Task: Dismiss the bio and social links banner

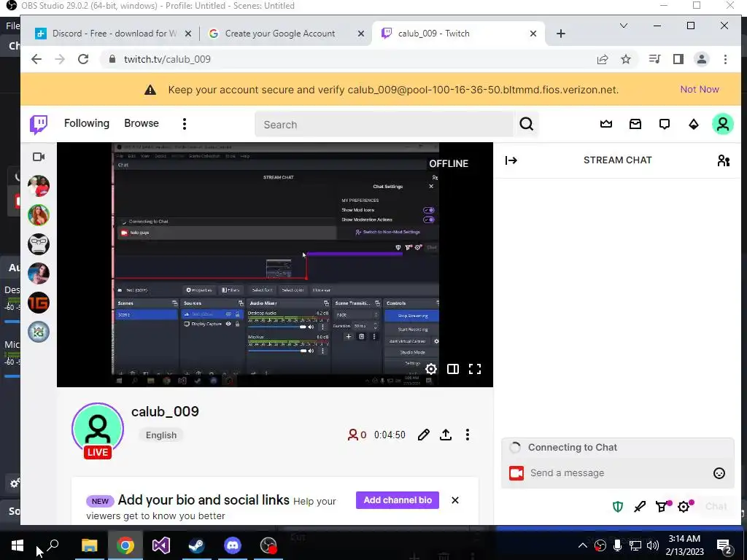Action: point(455,500)
